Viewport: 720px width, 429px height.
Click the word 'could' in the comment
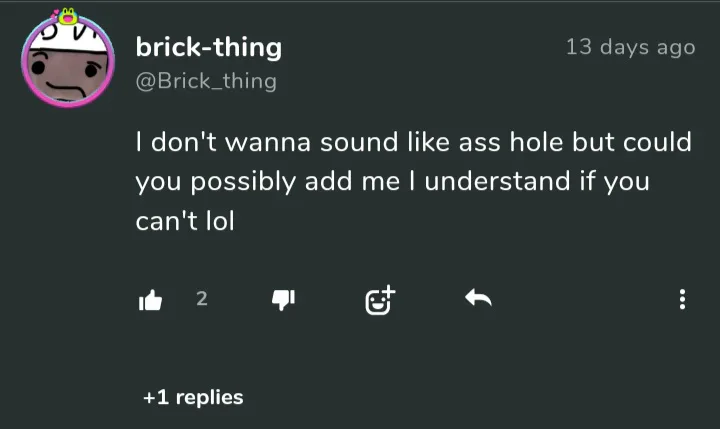(x=657, y=142)
